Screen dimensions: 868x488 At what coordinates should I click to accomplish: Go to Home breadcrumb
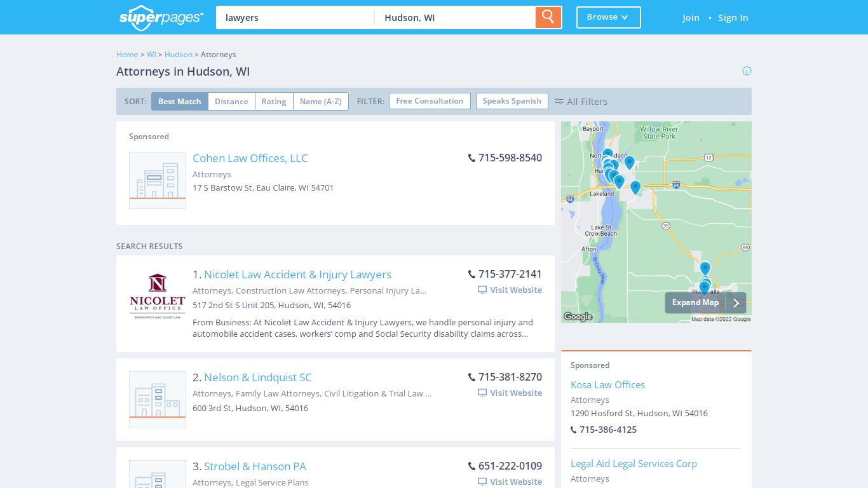coord(127,55)
